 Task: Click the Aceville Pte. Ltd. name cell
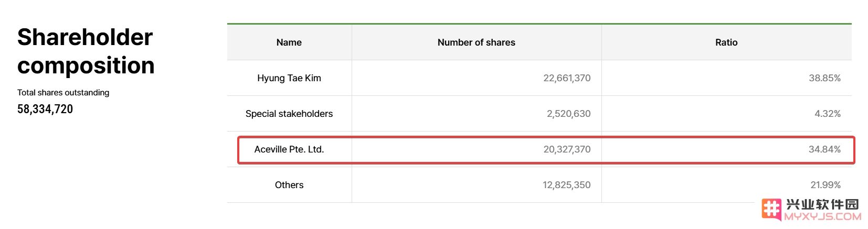click(289, 149)
